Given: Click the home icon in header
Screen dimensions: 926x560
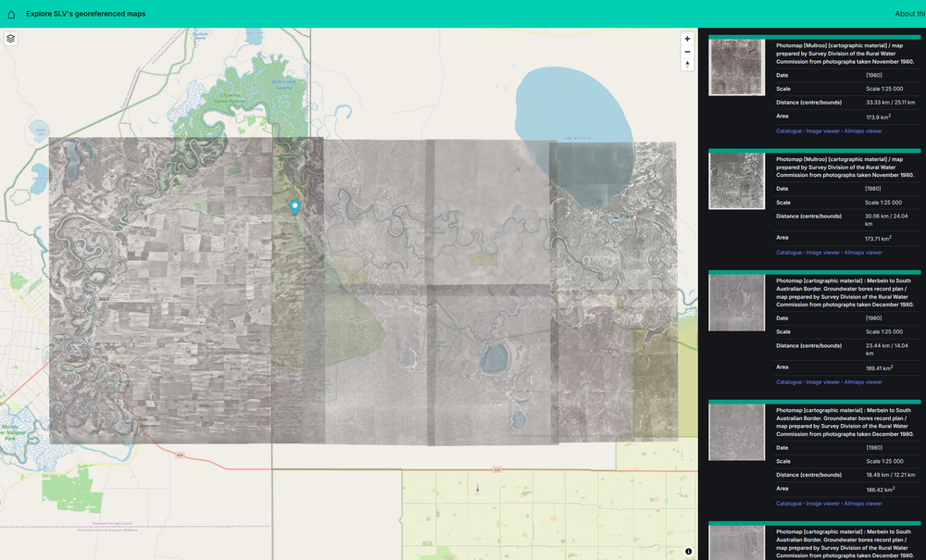Looking at the screenshot, I should tap(11, 14).
